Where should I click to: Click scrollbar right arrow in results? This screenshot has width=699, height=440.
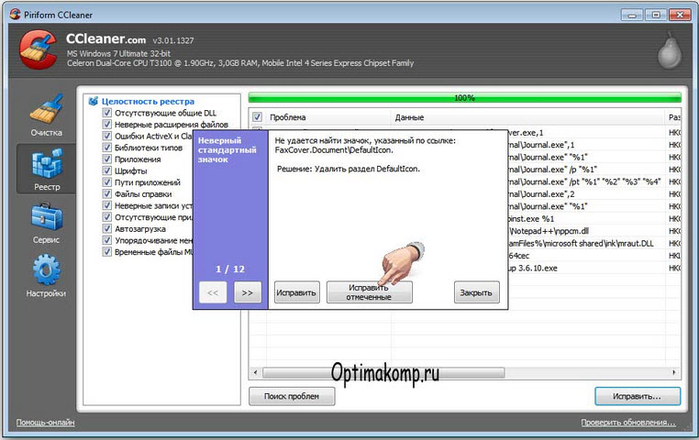[674, 372]
